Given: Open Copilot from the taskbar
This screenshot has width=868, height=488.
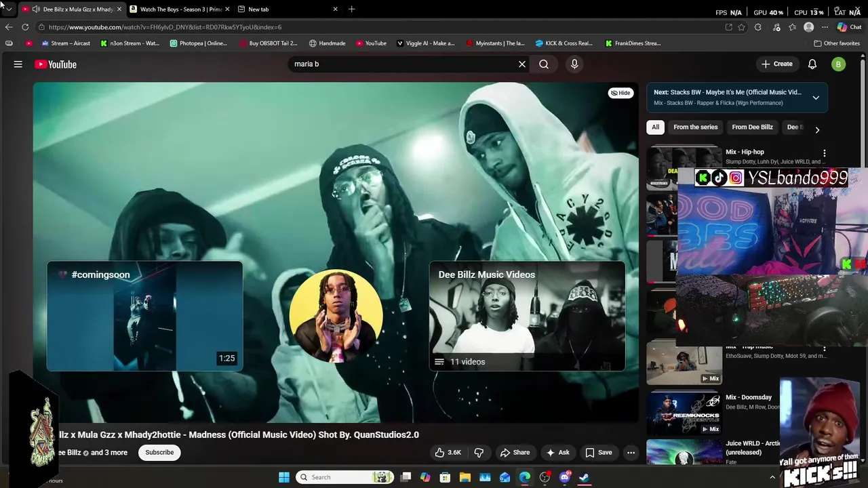Looking at the screenshot, I should 425,477.
